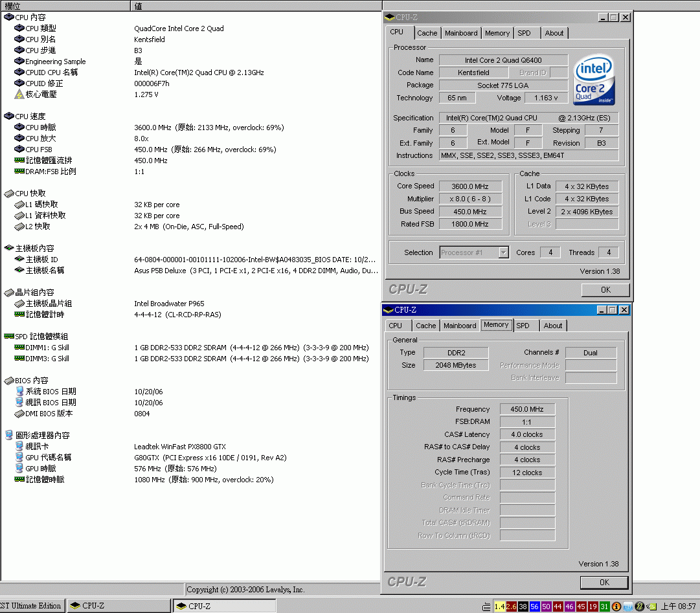Click the icon beside 系統 BIOS 日期
The width and height of the screenshot is (700, 613).
coord(19,391)
